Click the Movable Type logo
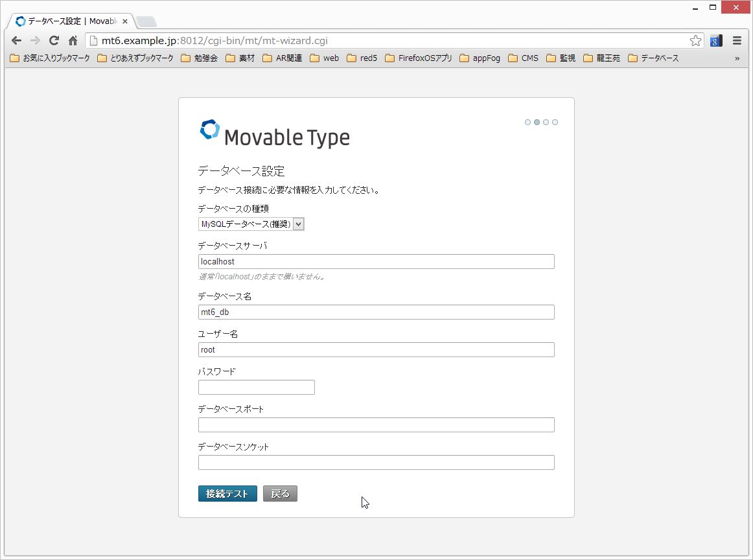The width and height of the screenshot is (753, 560). (x=275, y=134)
